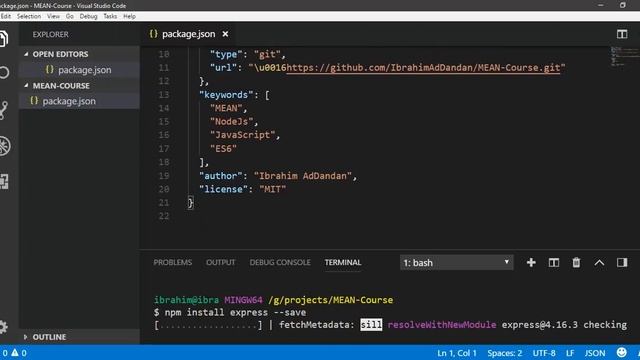Close the package.json editor tab
Viewport: 640px width, 360px height.
225,34
